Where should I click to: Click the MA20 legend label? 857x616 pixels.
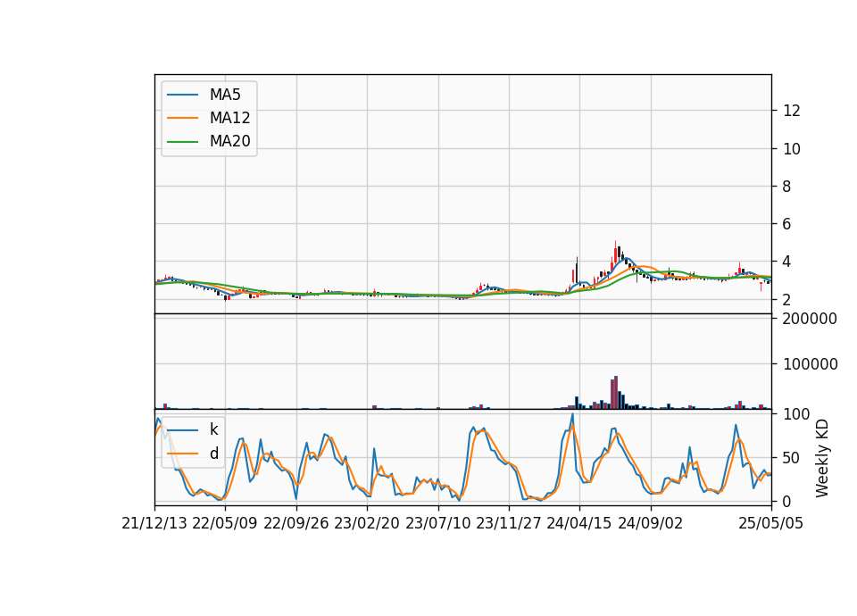tap(229, 141)
